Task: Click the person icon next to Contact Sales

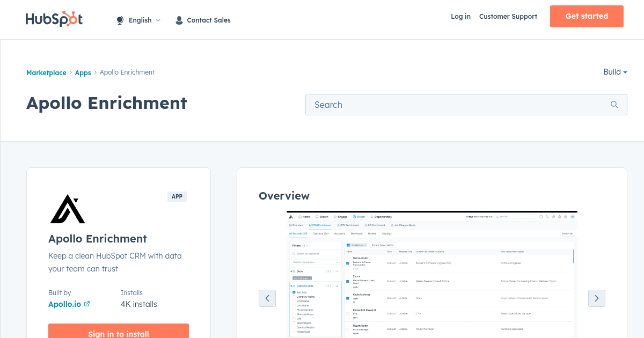Action: coord(179,20)
